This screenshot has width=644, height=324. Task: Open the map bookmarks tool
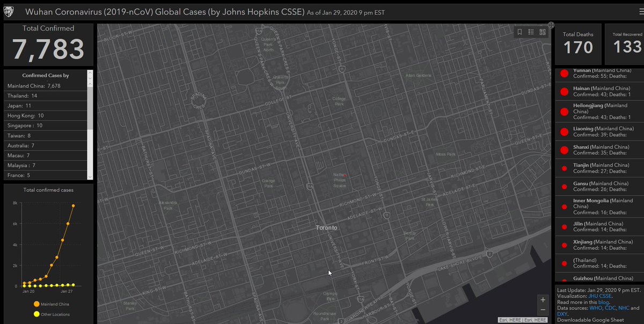[519, 32]
